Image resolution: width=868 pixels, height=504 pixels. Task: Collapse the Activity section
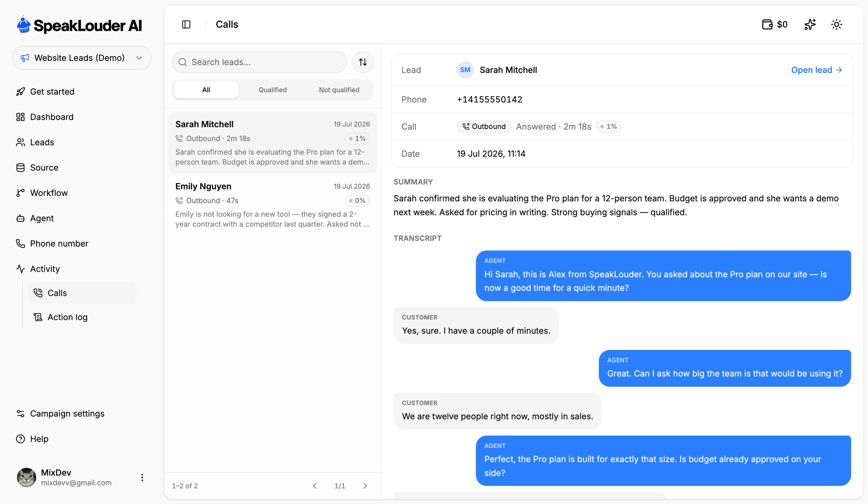[45, 269]
